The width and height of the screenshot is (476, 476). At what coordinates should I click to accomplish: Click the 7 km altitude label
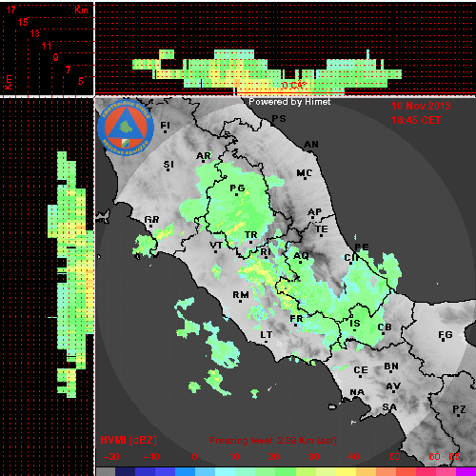click(x=68, y=69)
